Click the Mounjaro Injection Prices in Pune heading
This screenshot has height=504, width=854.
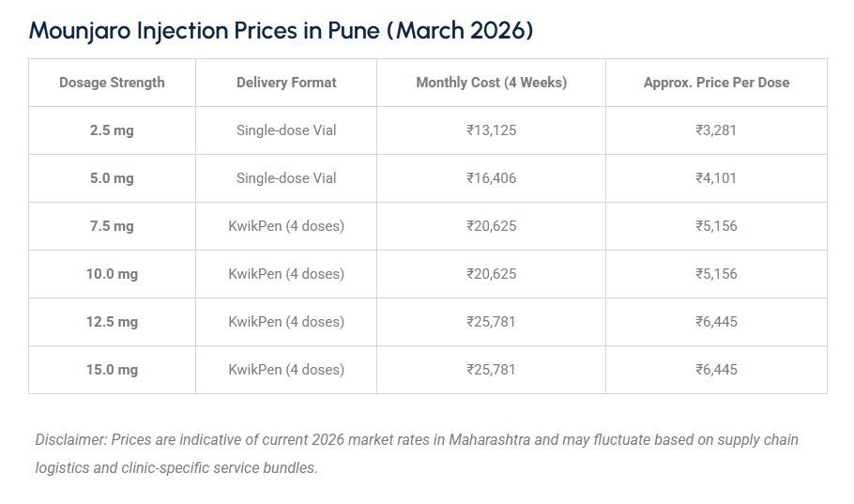[x=281, y=31]
